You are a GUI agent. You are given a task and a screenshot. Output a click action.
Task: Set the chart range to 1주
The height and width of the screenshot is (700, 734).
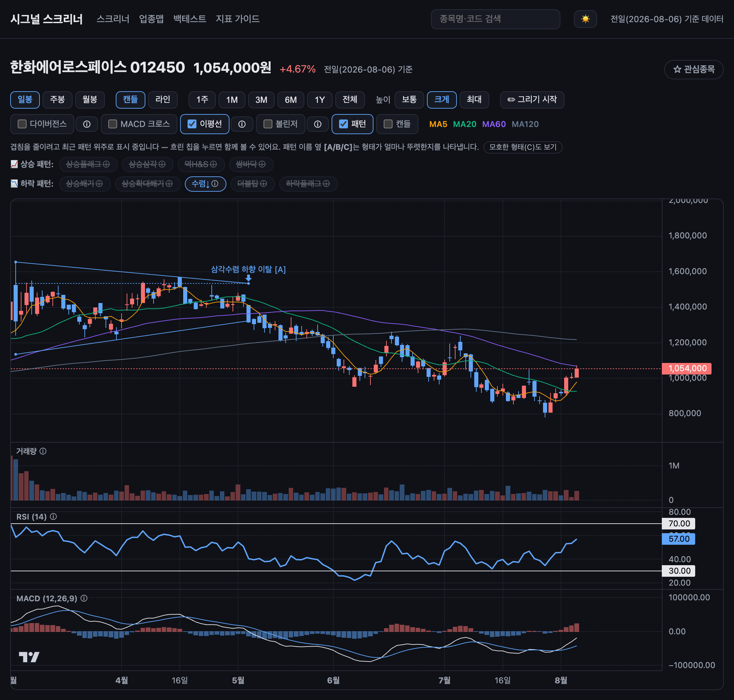[202, 100]
